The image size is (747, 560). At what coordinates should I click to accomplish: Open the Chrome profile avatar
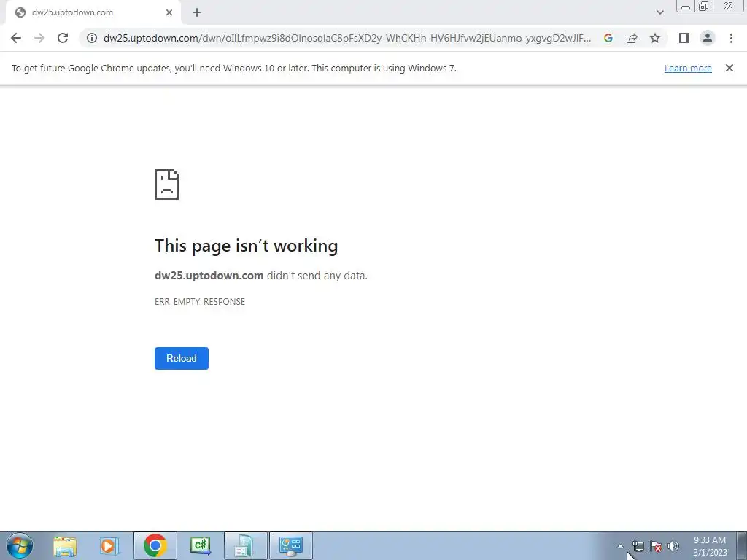(708, 38)
